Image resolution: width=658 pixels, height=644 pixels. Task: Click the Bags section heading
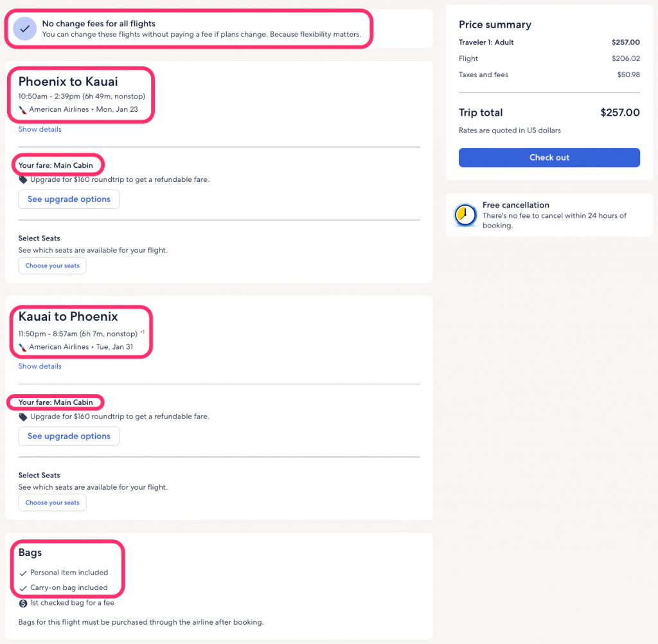click(30, 553)
